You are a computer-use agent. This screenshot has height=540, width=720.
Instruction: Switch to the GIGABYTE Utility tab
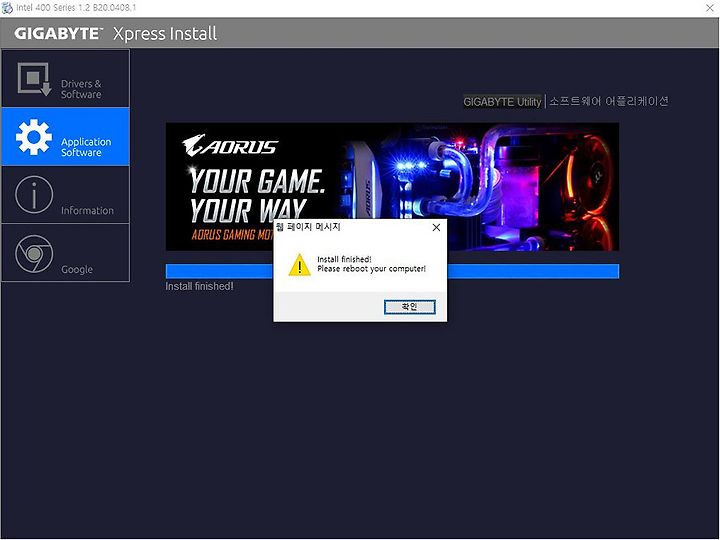click(x=502, y=101)
